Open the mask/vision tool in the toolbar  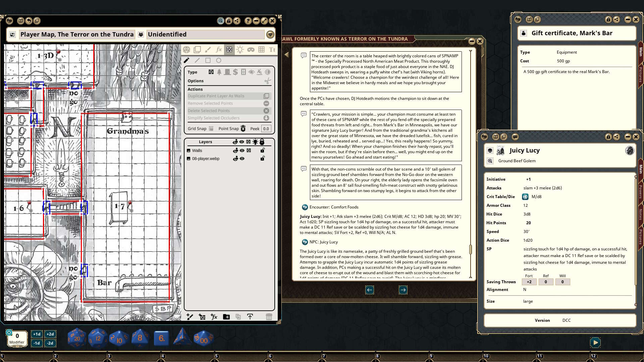click(x=252, y=50)
